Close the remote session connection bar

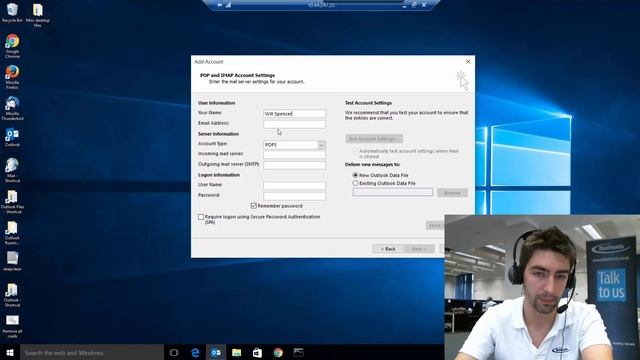point(424,5)
